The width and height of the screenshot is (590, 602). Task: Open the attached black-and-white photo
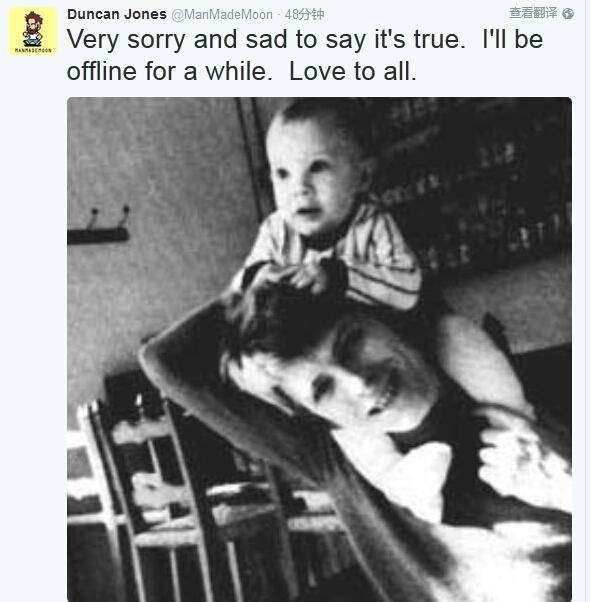319,349
